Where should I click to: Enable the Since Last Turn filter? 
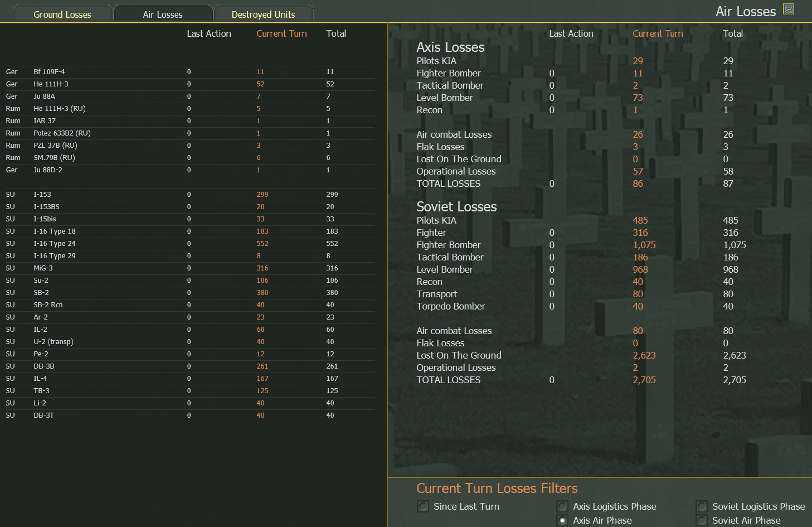pos(423,506)
